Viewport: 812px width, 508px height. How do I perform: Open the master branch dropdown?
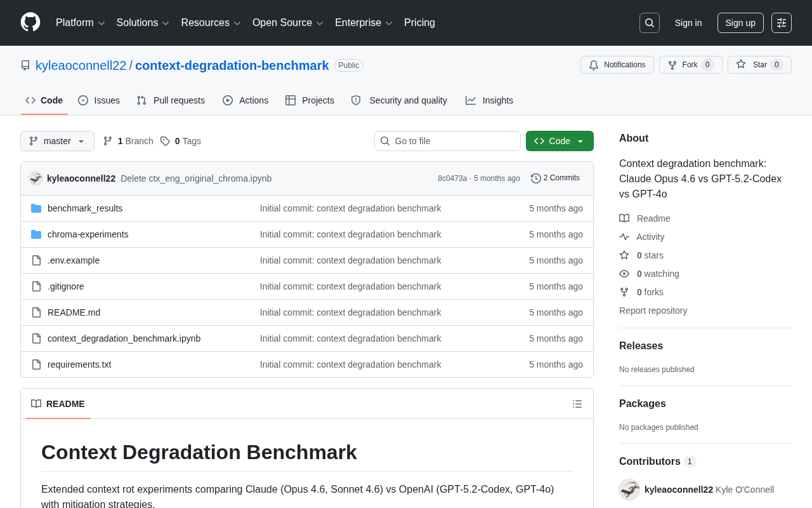(57, 141)
